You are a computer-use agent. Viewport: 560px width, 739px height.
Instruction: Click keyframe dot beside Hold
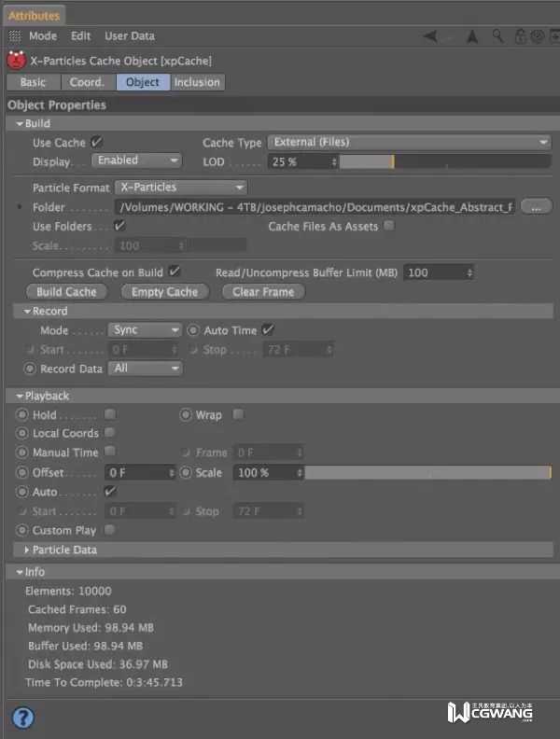tap(21, 414)
